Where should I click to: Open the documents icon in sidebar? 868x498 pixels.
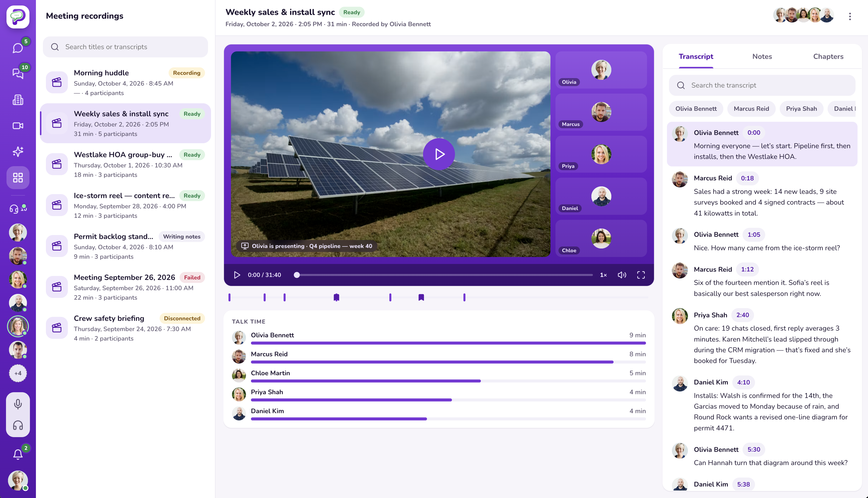coord(18,100)
